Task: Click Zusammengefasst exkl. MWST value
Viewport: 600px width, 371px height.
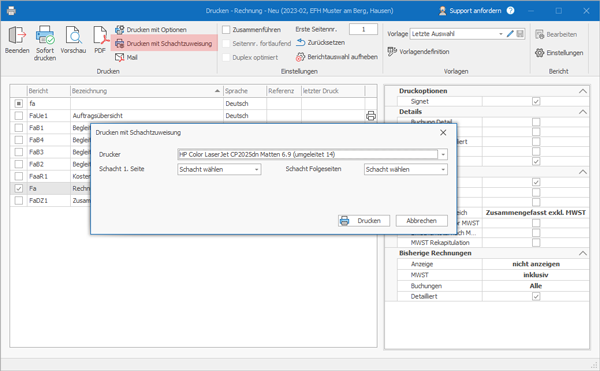Action: click(x=536, y=213)
